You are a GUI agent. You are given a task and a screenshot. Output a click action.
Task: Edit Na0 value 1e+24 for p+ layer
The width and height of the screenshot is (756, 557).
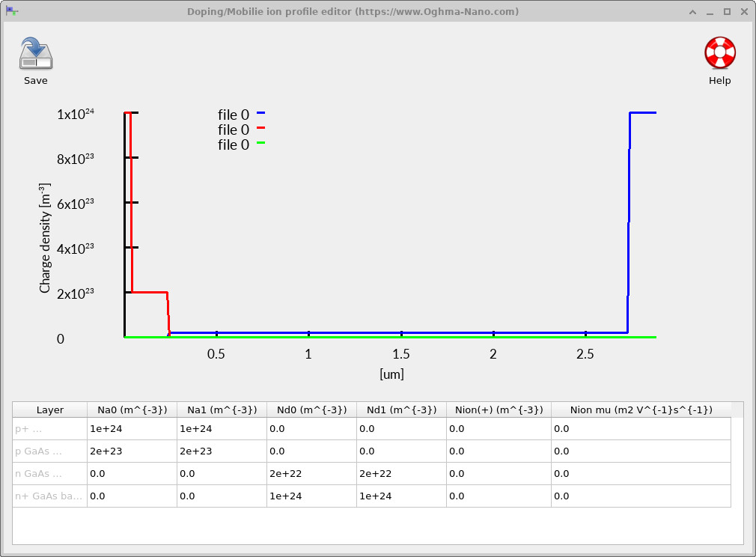(132, 429)
